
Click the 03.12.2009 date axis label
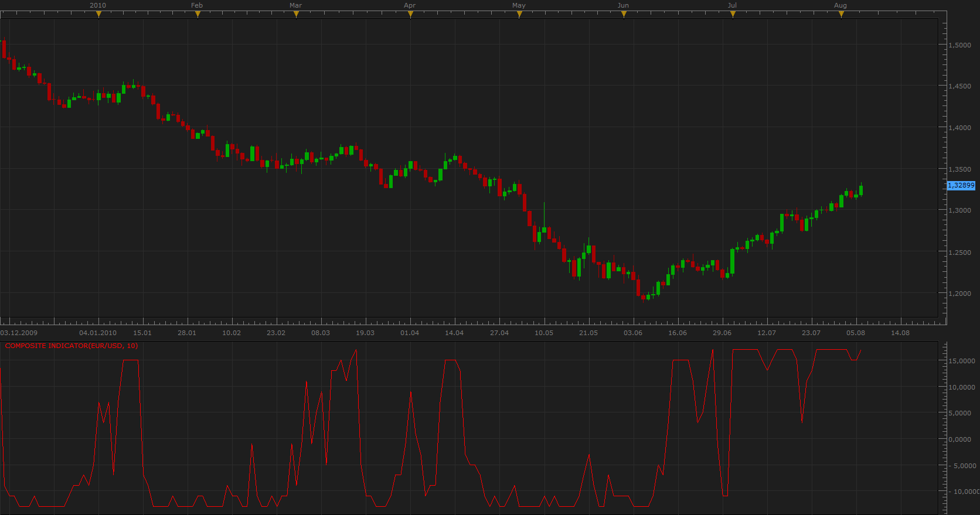coord(19,333)
